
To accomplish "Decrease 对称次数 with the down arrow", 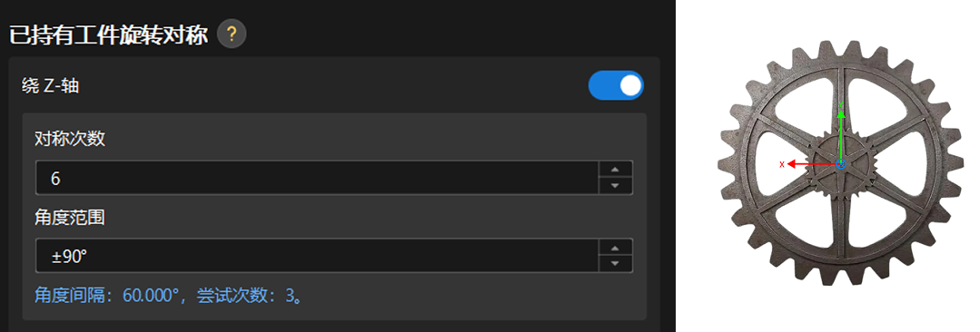I will pyautogui.click(x=616, y=186).
